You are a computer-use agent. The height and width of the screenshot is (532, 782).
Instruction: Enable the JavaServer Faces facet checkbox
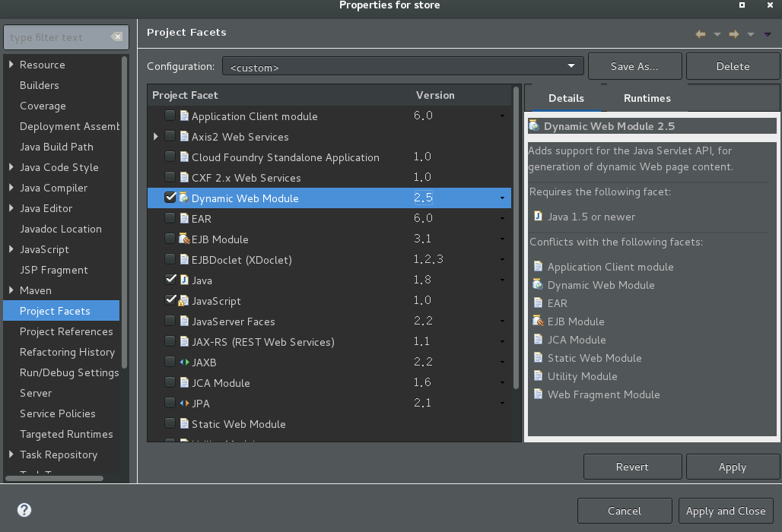tap(170, 321)
